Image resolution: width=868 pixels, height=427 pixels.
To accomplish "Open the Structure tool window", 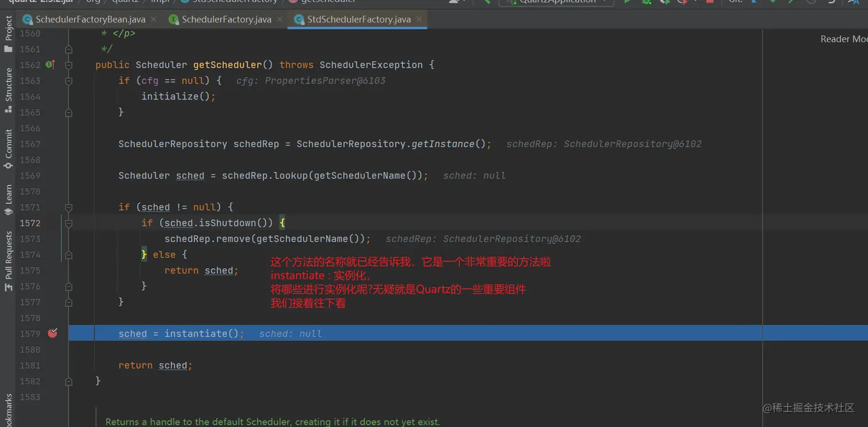I will (8, 90).
